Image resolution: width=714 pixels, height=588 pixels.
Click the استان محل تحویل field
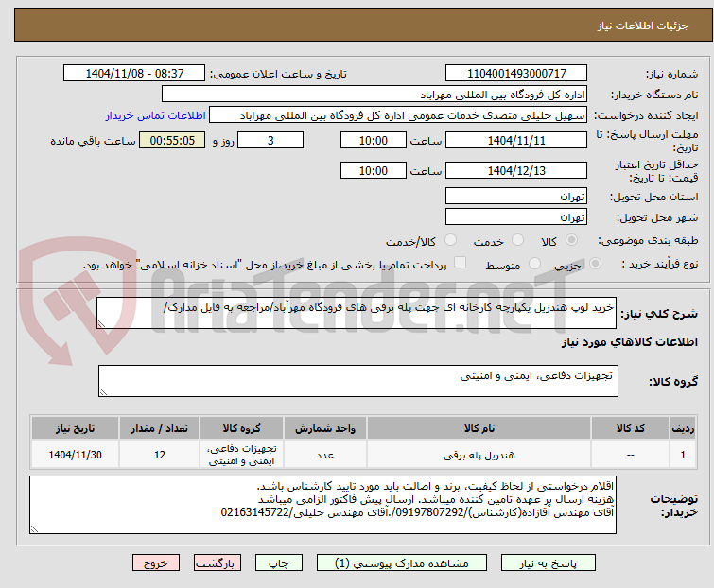pyautogui.click(x=516, y=196)
